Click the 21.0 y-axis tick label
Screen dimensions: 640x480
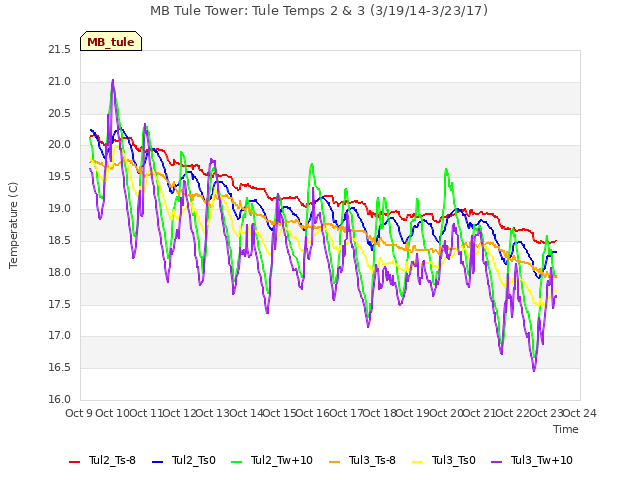60,82
